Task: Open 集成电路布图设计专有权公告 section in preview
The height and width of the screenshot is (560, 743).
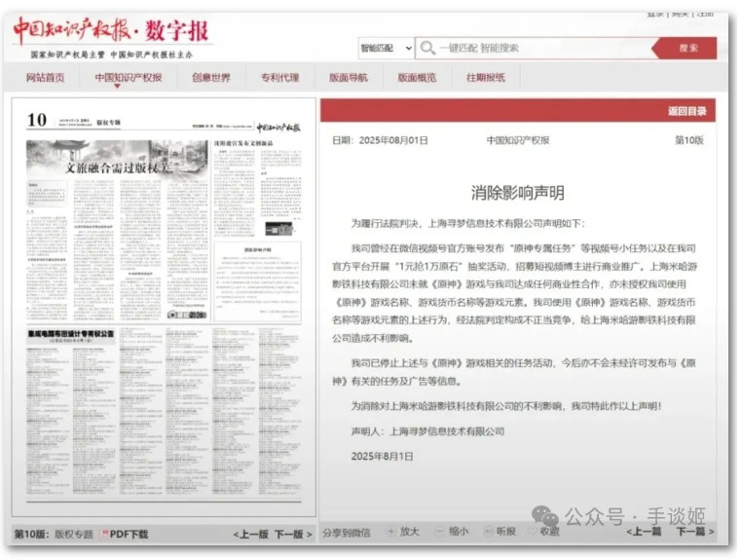Action: pos(71,334)
